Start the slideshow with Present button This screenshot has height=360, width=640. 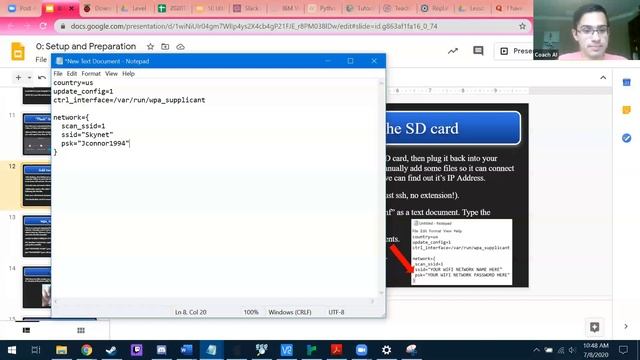pyautogui.click(x=514, y=51)
